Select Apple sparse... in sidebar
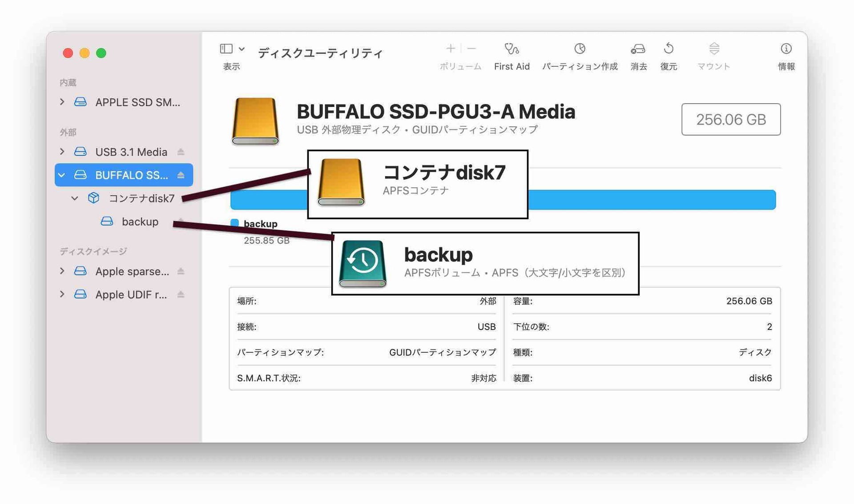 124,271
